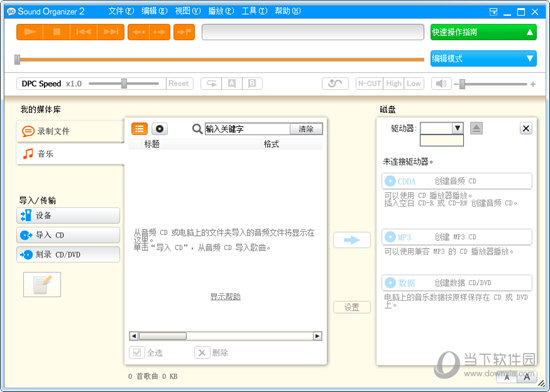This screenshot has height=392, width=550.
Task: Select 录制文件 in My Library
Action: point(70,131)
